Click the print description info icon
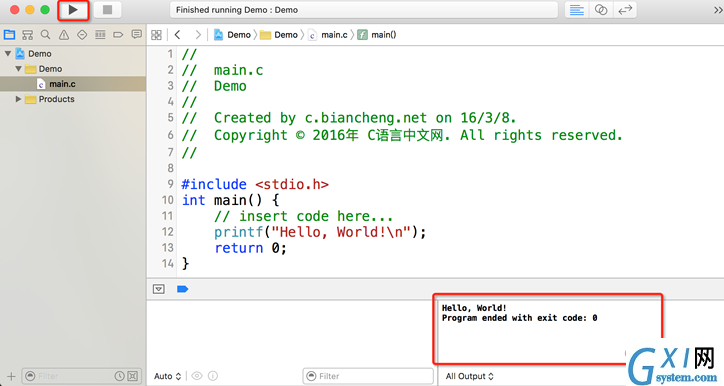Image resolution: width=724 pixels, height=386 pixels. pos(213,376)
